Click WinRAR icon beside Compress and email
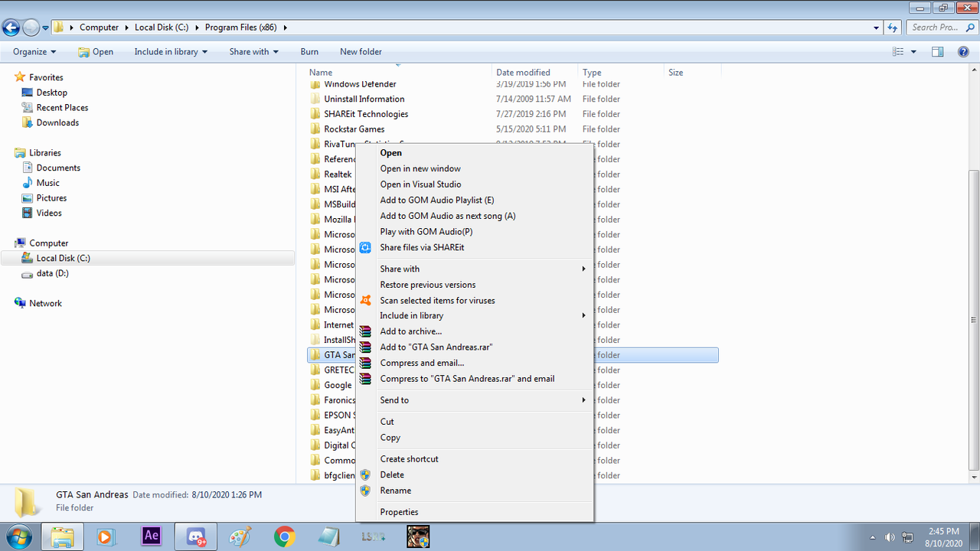This screenshot has width=980, height=551. pos(365,363)
